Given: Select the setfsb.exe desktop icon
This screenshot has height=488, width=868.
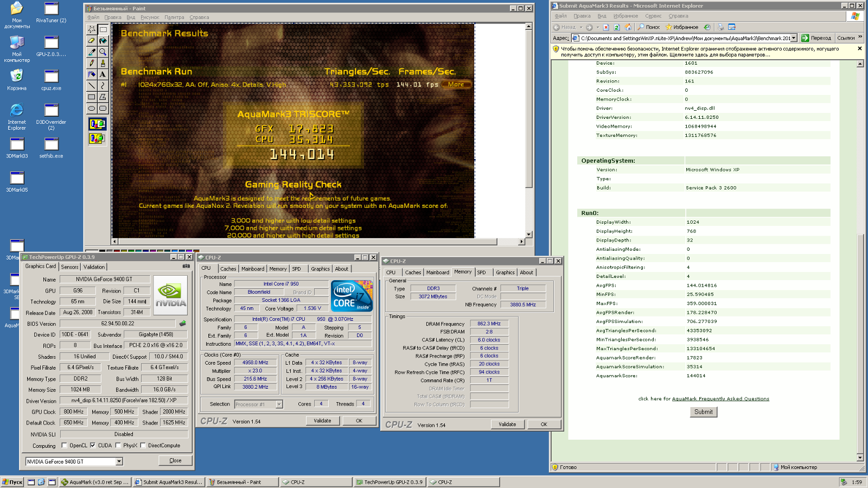Looking at the screenshot, I should point(51,148).
